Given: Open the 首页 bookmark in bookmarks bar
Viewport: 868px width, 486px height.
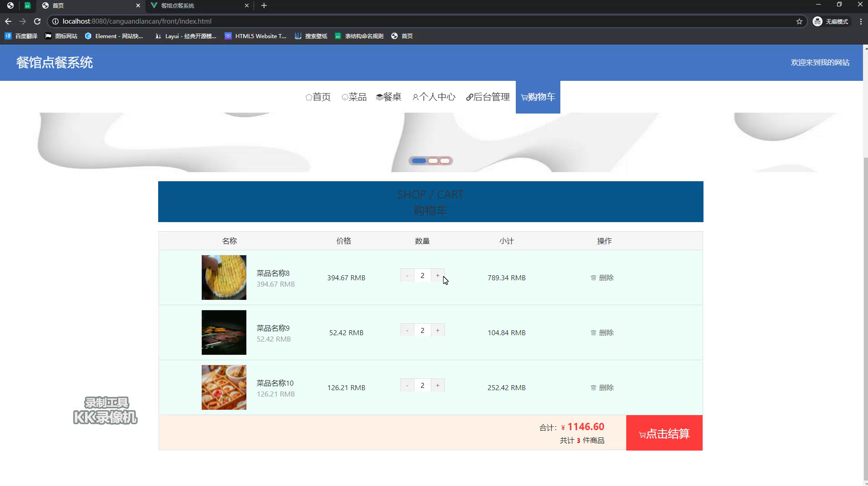Looking at the screenshot, I should (x=402, y=36).
